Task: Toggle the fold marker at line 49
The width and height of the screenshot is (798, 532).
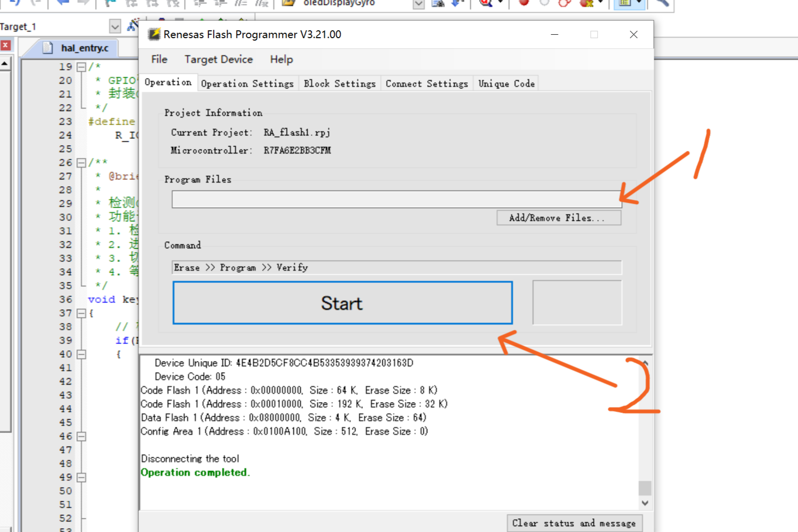Action: (x=82, y=477)
